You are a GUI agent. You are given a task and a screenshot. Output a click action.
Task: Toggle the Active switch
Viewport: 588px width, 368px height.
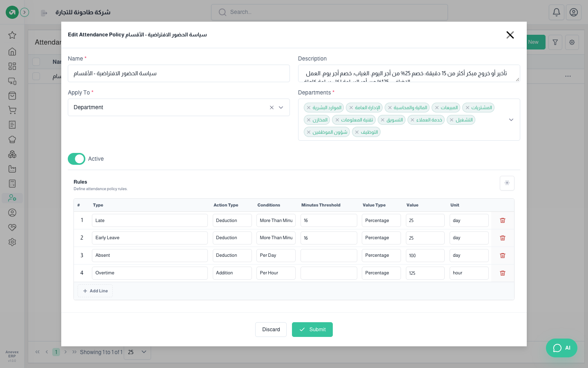(x=76, y=159)
